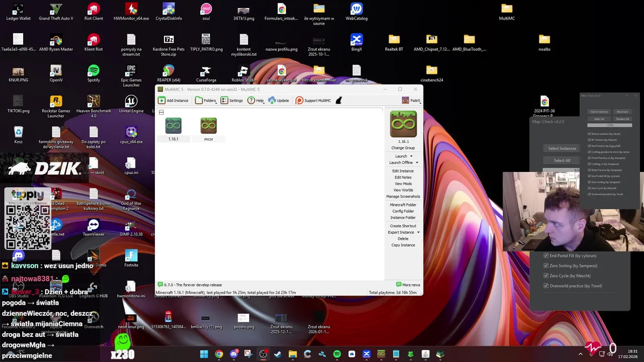Image resolution: width=644 pixels, height=362 pixels.
Task: Click the black cat icon in toolbar
Action: click(x=339, y=101)
